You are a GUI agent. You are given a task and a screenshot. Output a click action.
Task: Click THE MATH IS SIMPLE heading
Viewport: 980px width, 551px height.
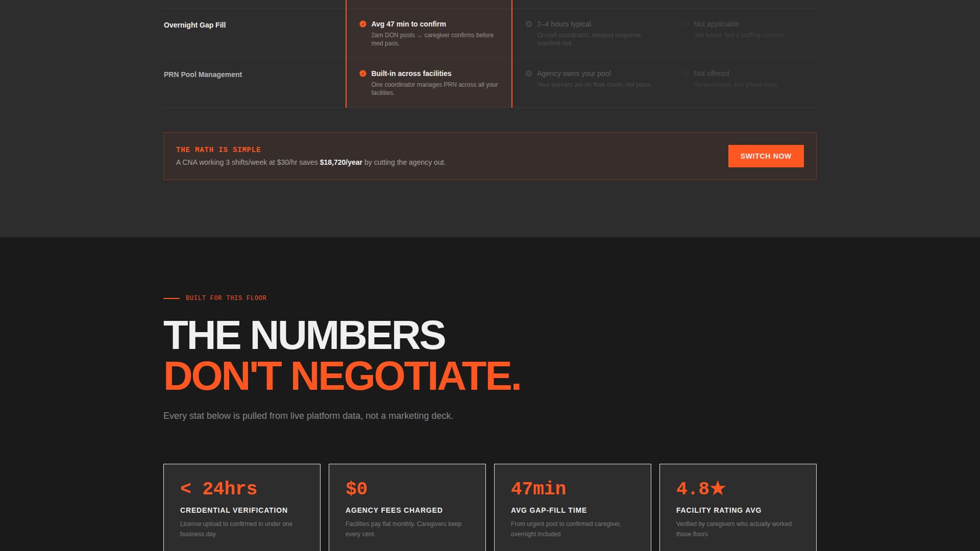click(x=218, y=149)
